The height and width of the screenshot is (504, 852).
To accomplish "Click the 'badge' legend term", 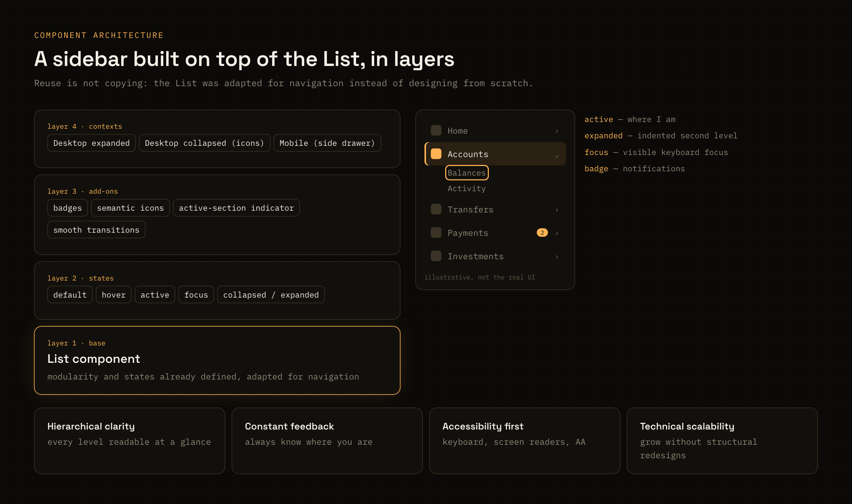I will click(596, 169).
